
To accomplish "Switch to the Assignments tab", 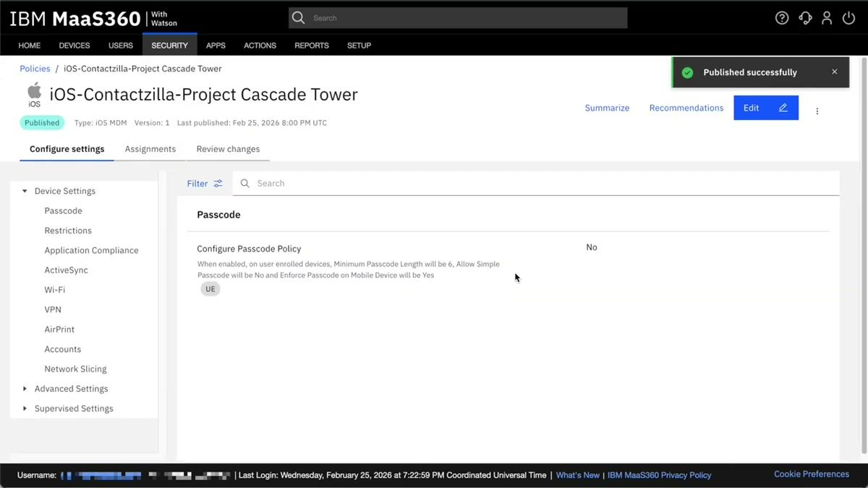I will pos(150,149).
